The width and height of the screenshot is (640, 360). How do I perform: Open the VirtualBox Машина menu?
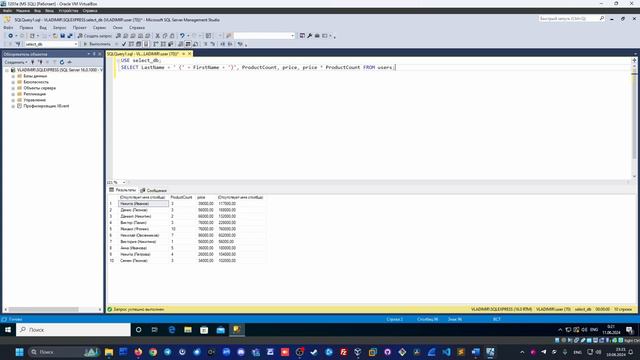click(23, 11)
